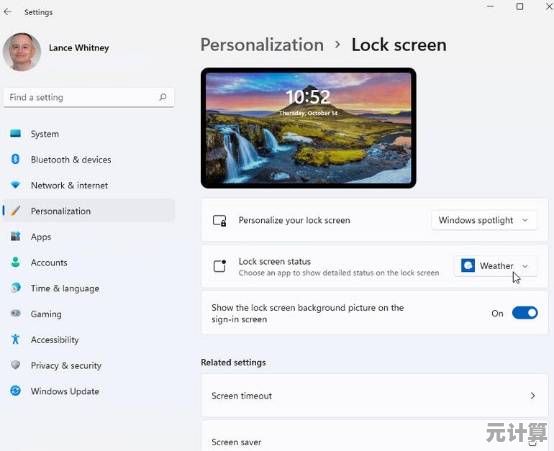Go to Privacy & security settings
This screenshot has width=554, height=451.
coord(89,365)
